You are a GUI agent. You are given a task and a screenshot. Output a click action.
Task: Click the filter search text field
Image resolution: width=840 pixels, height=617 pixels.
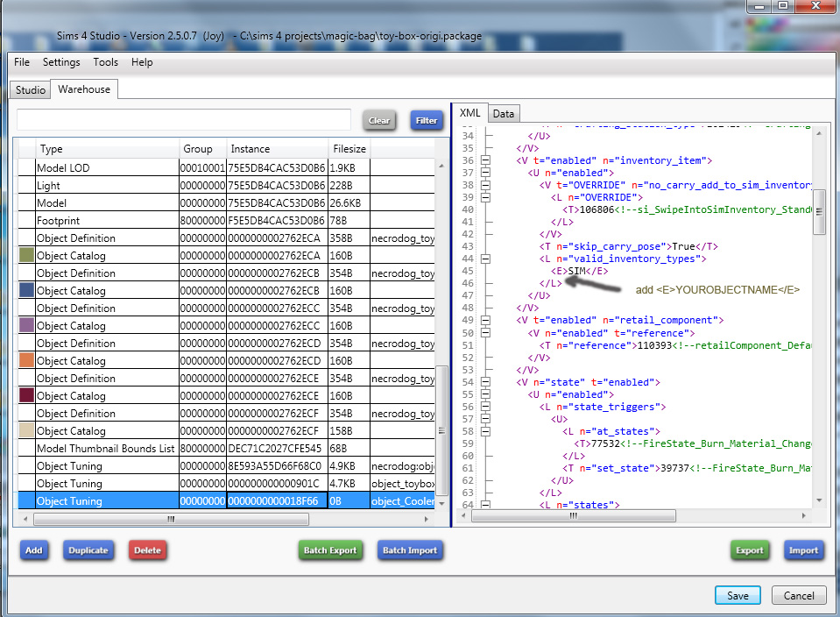click(x=184, y=120)
